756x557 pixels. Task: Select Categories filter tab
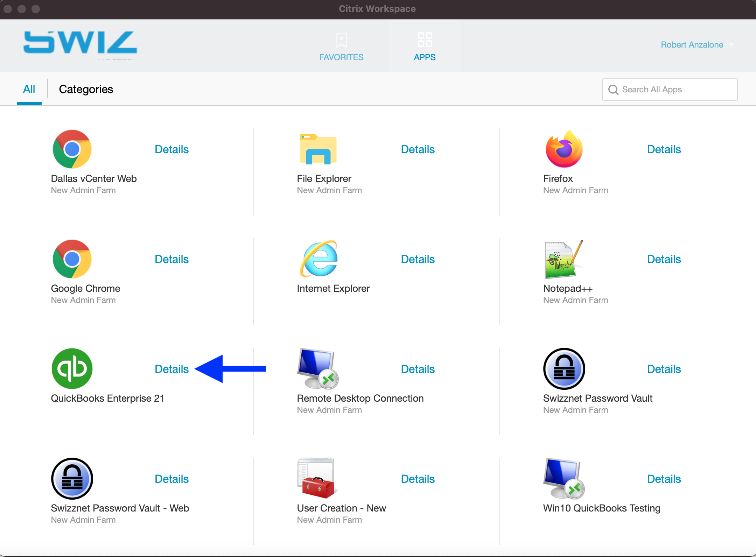point(85,89)
